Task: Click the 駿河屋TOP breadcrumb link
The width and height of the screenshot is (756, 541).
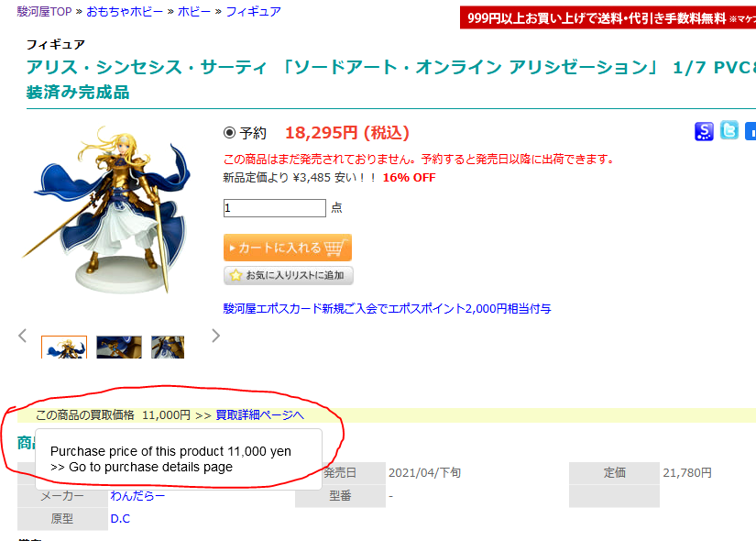Action: pyautogui.click(x=44, y=12)
